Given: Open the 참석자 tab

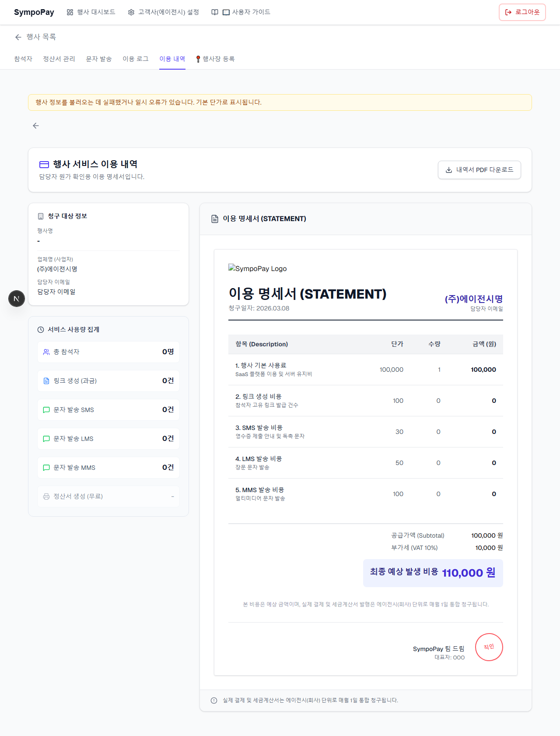Looking at the screenshot, I should pos(23,59).
